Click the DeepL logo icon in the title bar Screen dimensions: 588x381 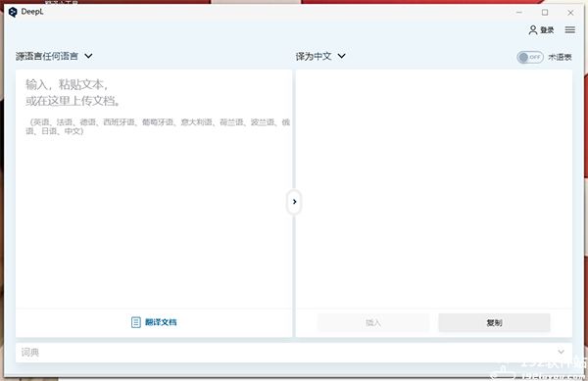tap(13, 12)
